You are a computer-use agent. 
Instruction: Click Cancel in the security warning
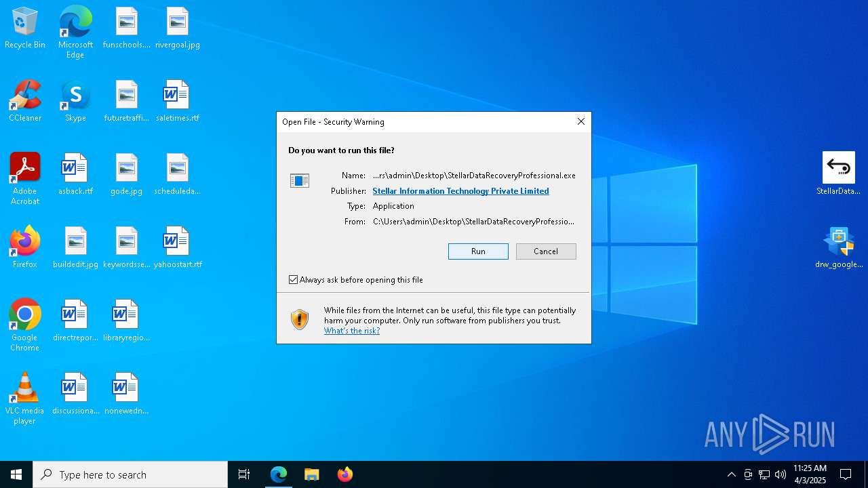point(546,251)
